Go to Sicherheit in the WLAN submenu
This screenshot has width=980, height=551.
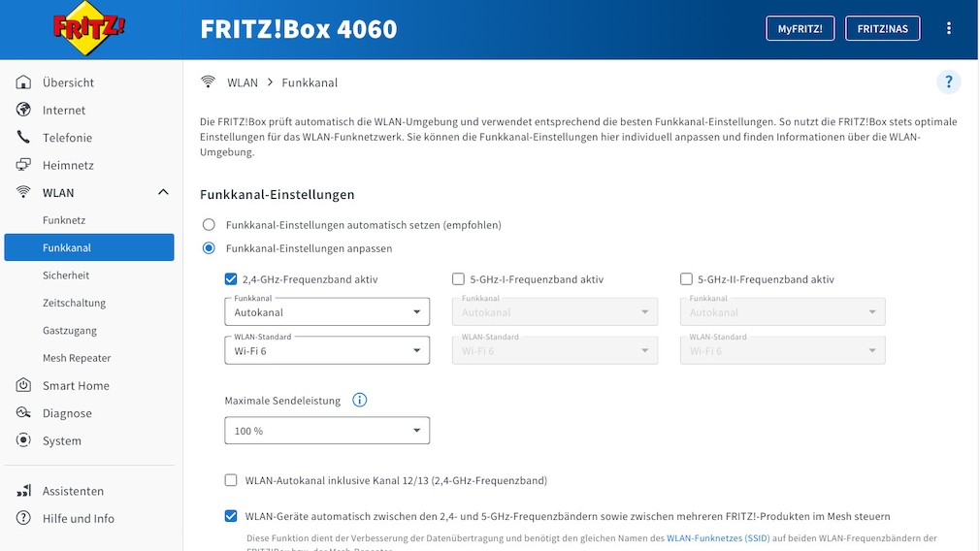tap(66, 275)
